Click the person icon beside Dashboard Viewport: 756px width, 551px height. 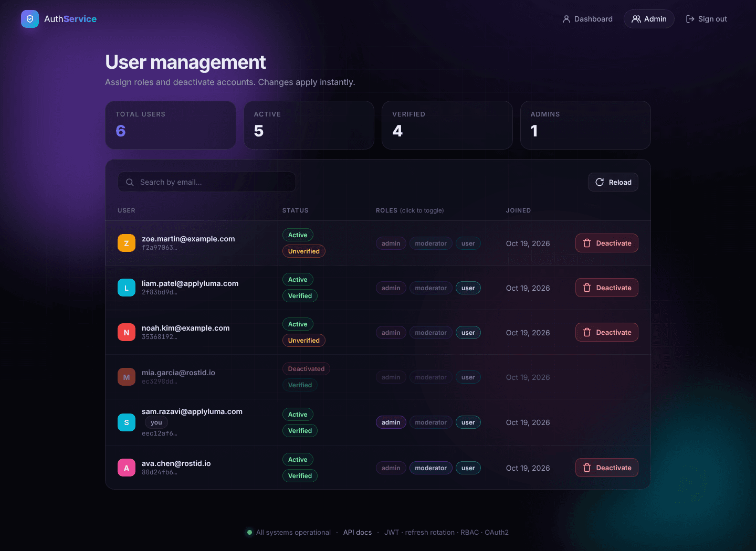click(566, 19)
